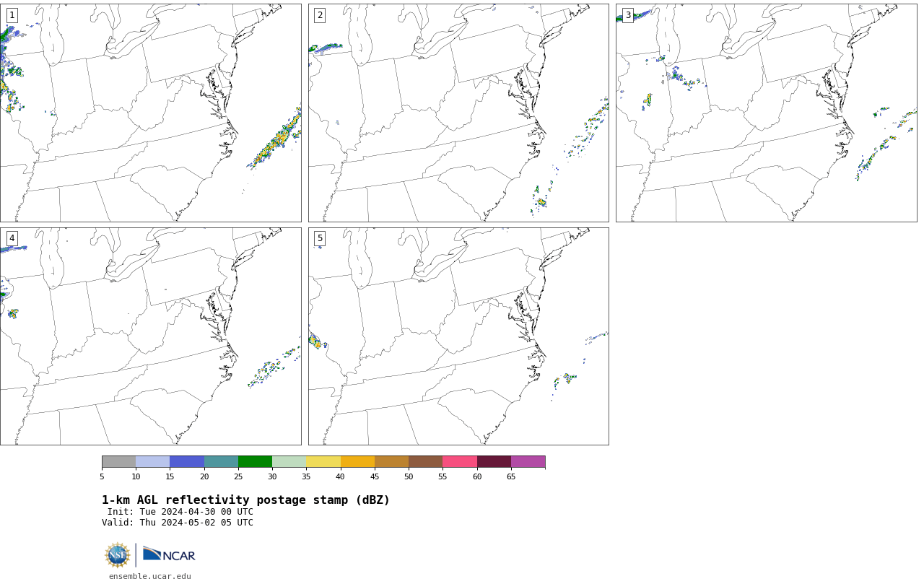
Task: Click panel number label 1
Action: pyautogui.click(x=12, y=15)
